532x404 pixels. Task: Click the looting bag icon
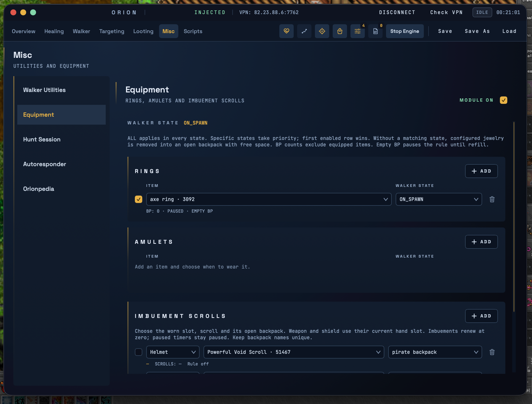coord(340,31)
